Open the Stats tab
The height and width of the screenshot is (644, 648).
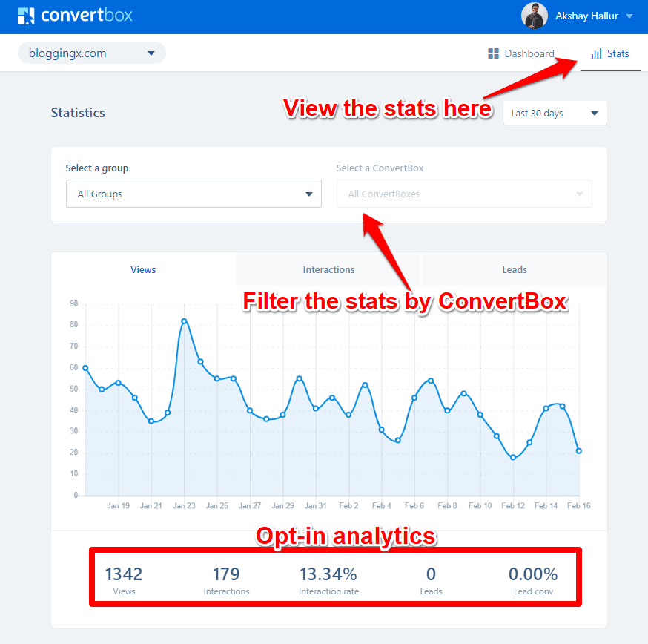pyautogui.click(x=610, y=53)
